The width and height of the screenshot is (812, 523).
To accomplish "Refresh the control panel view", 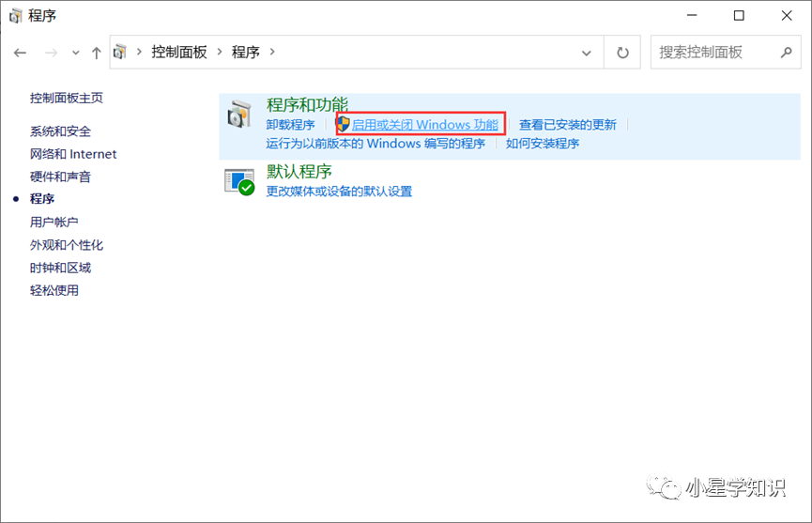I will (x=622, y=53).
